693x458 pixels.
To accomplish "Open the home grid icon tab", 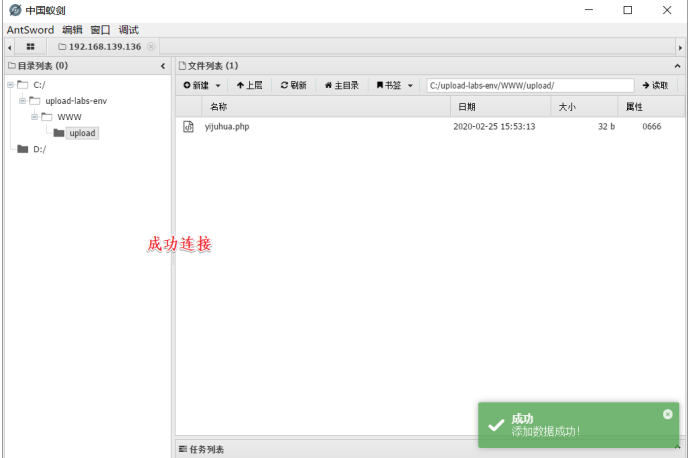I will pyautogui.click(x=30, y=46).
